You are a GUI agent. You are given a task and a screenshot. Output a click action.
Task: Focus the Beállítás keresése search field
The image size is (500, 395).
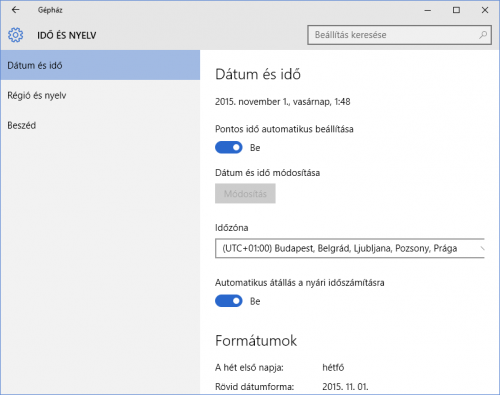pyautogui.click(x=399, y=35)
